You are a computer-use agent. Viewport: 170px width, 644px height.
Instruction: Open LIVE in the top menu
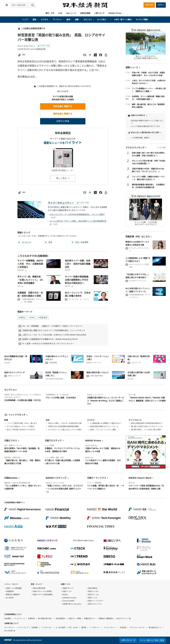(x=60, y=13)
